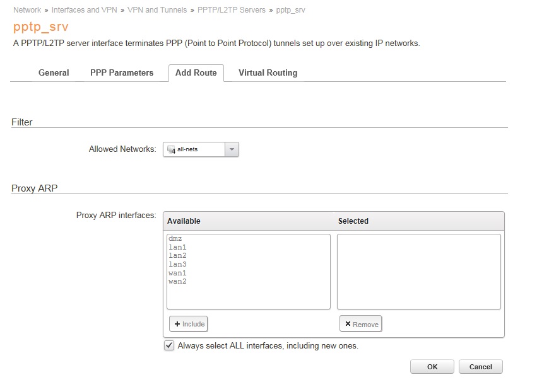The width and height of the screenshot is (537, 392).
Task: Switch to the General tab
Action: 54,72
